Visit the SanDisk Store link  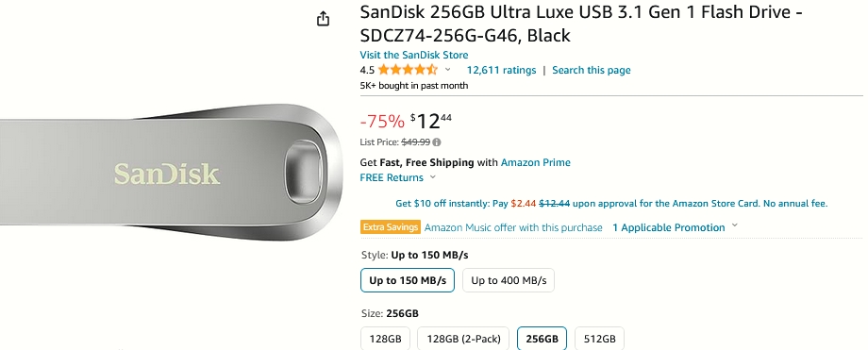point(414,55)
